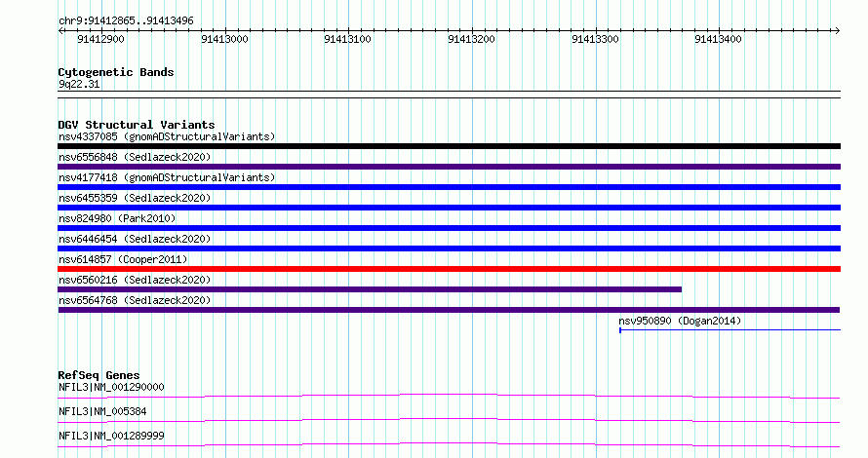Screen dimensions: 868x458
Task: Click the magenta line under NFIL3|NM_005384
Action: click(x=449, y=420)
